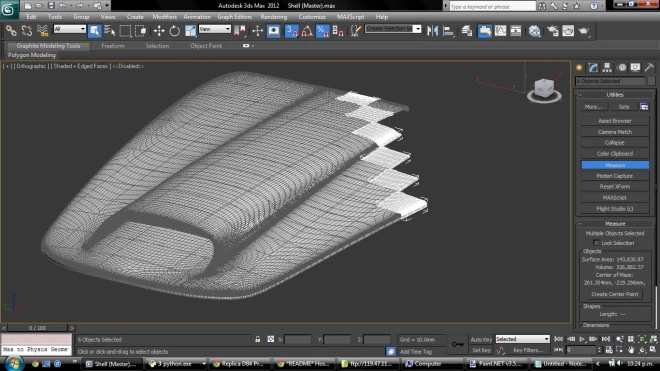Switch to the Object Paint ribbon tab

click(206, 45)
